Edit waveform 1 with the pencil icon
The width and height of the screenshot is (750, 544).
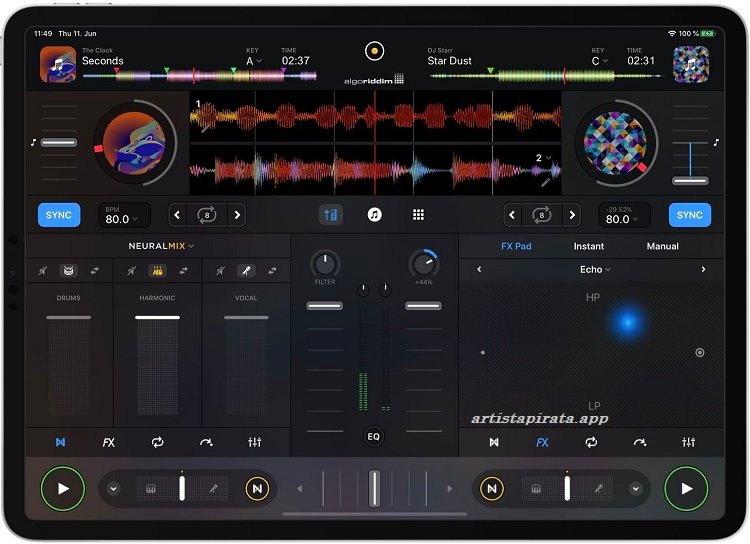(x=205, y=128)
